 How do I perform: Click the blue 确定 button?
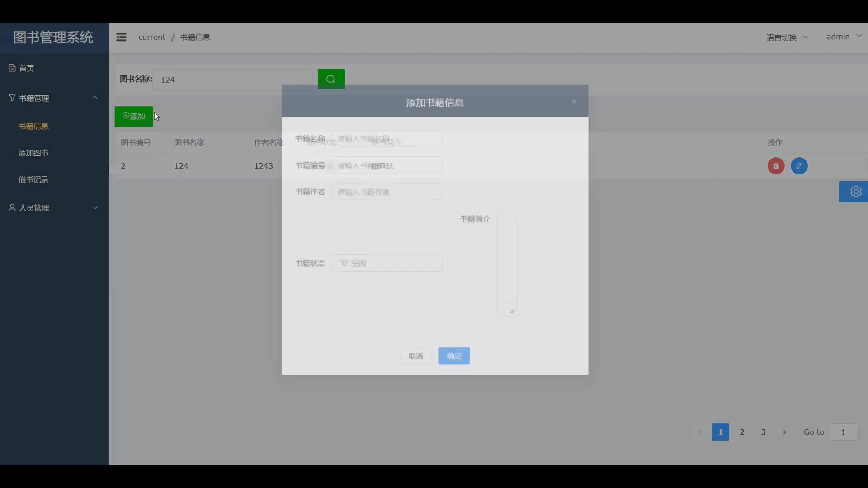pyautogui.click(x=454, y=356)
